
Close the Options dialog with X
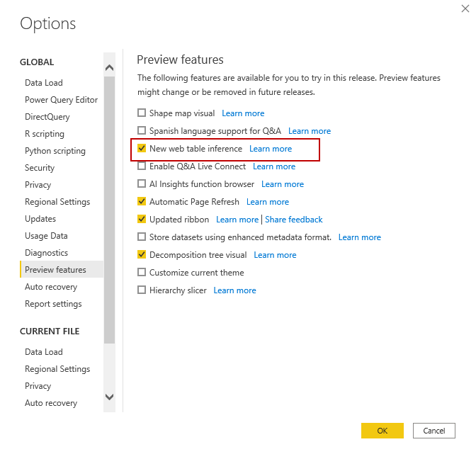click(465, 8)
